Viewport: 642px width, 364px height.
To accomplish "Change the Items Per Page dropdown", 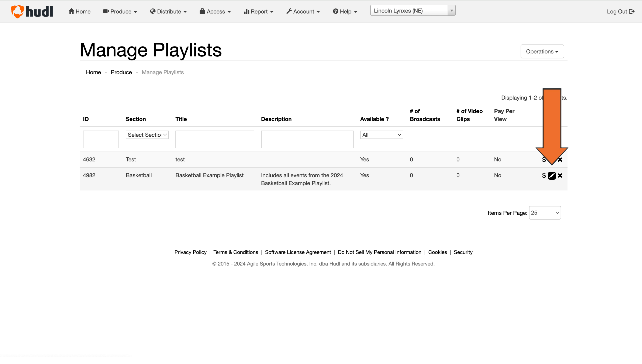I will coord(545,213).
